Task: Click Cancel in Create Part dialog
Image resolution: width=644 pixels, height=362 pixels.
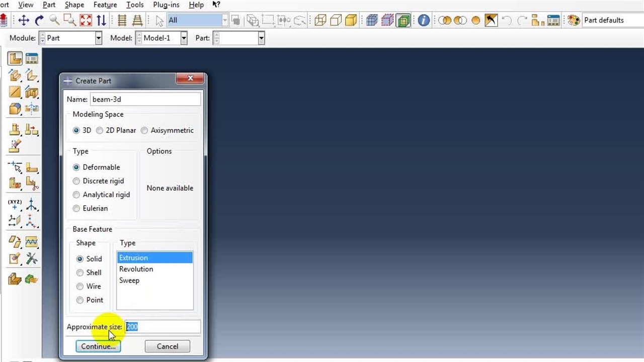Action: 167,346
